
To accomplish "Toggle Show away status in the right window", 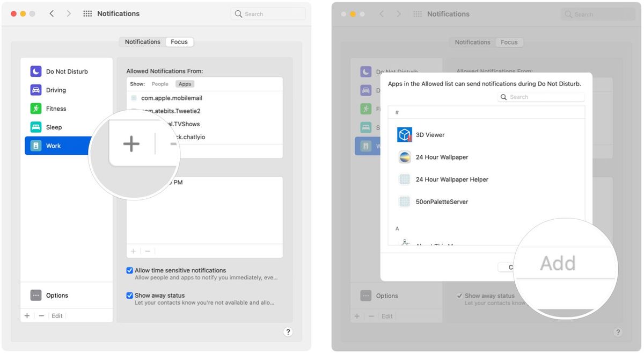I will 459,296.
